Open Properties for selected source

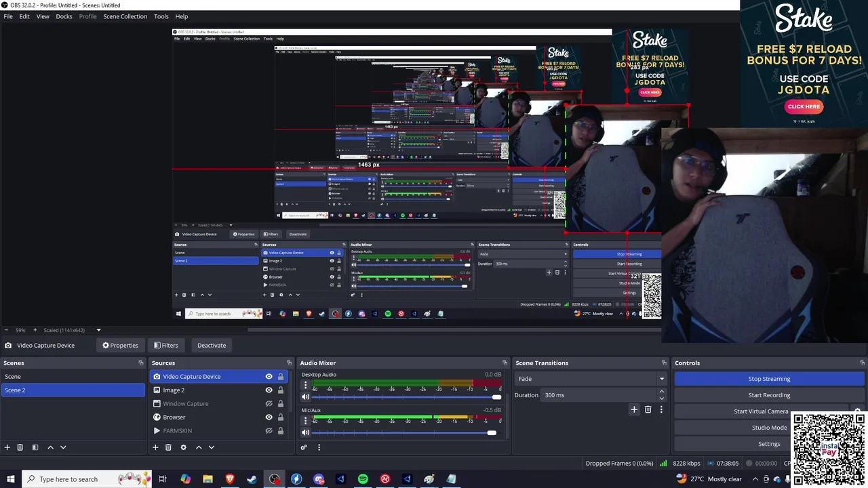(120, 346)
